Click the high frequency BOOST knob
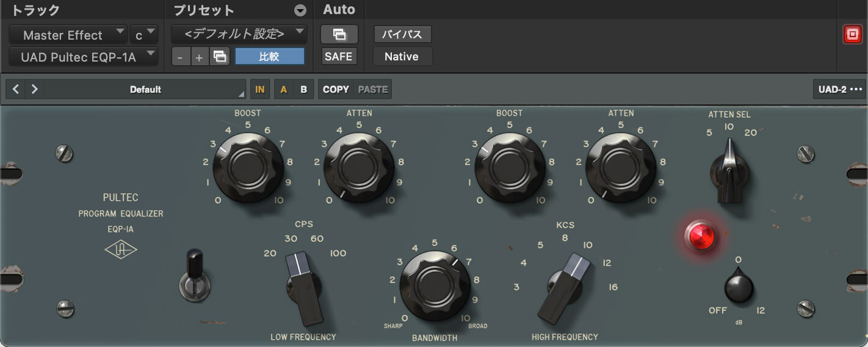The image size is (868, 347). (x=510, y=168)
